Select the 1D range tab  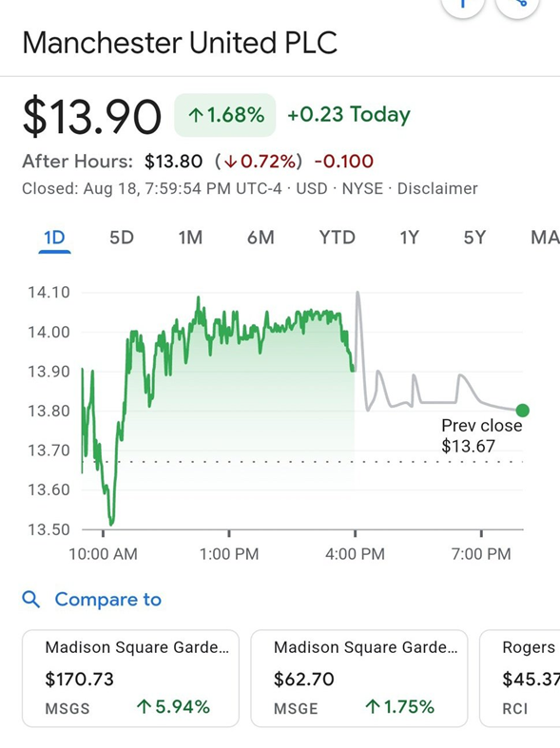pos(54,238)
